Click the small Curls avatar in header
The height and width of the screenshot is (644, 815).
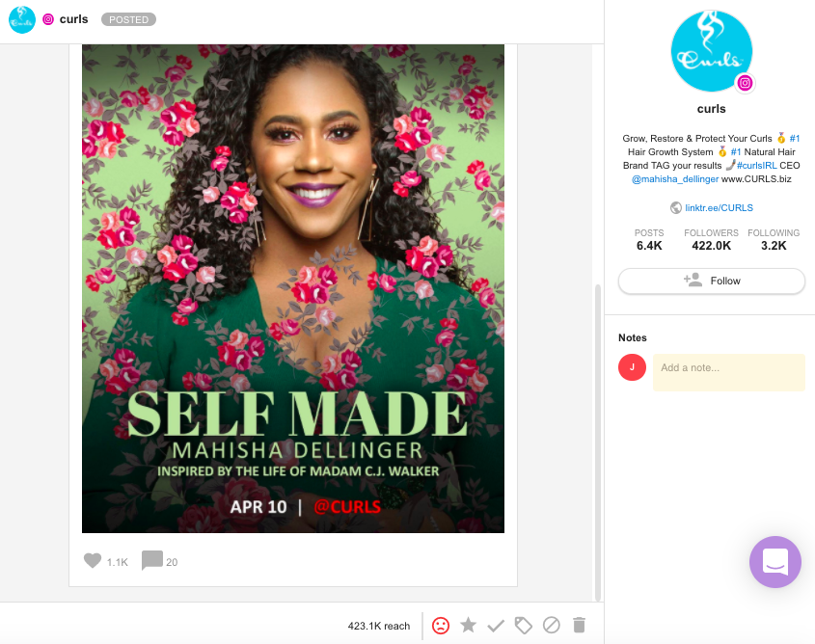pos(22,19)
